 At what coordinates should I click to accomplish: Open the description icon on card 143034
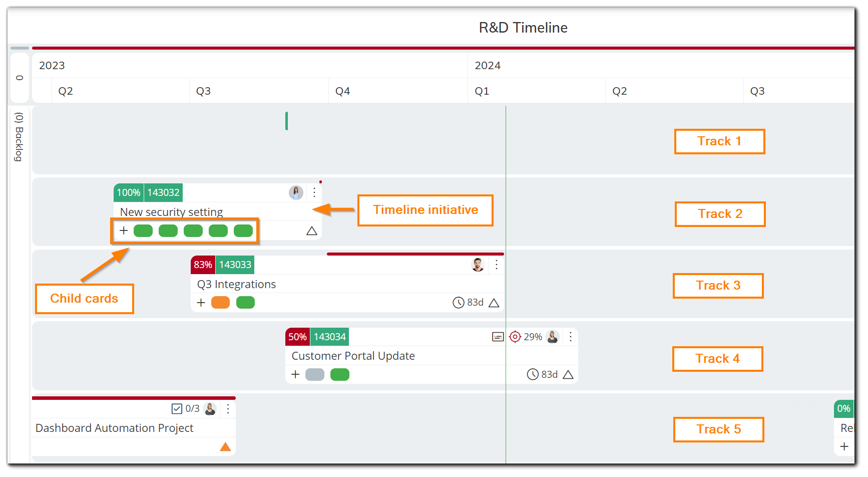click(498, 337)
